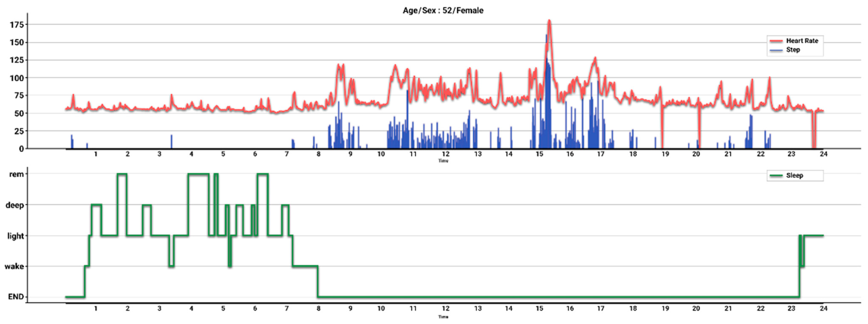The height and width of the screenshot is (324, 868).
Task: Click the Age/Sex : 52/Female chart title
Action: pyautogui.click(x=443, y=10)
